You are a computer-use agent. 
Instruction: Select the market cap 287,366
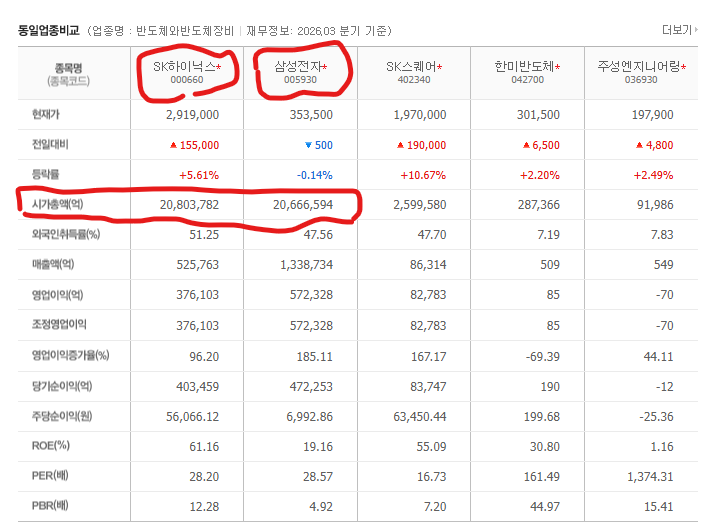[539, 205]
